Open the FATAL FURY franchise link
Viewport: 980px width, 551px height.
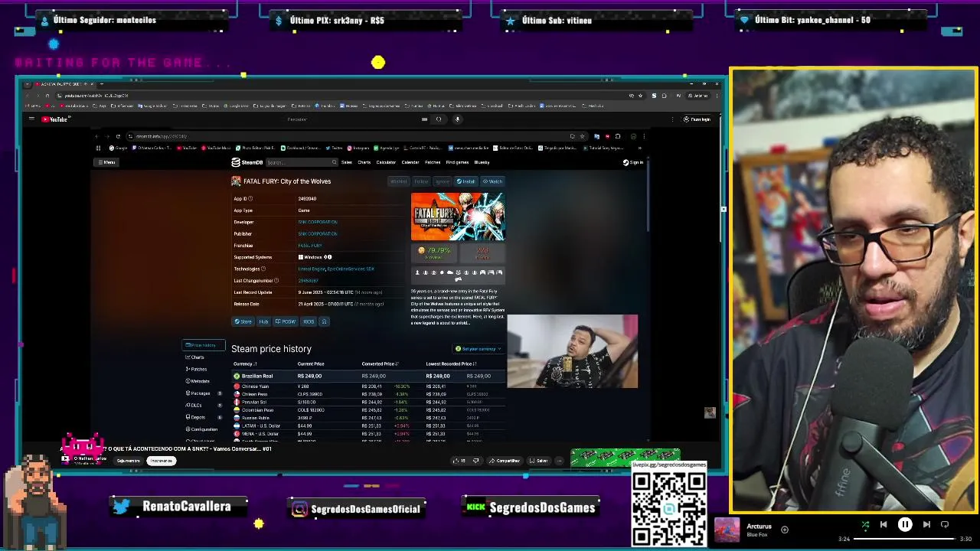coord(310,246)
